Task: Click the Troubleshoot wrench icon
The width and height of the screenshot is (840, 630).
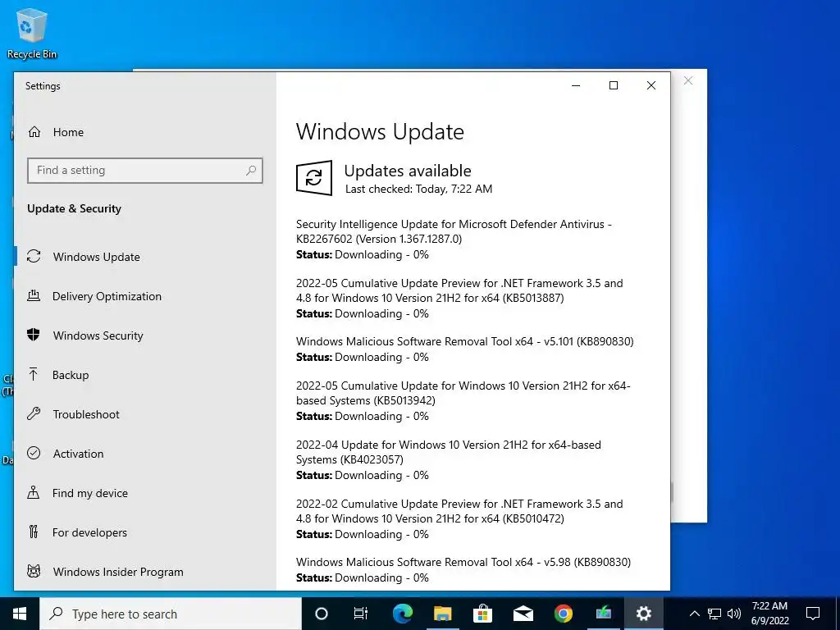Action: [34, 413]
